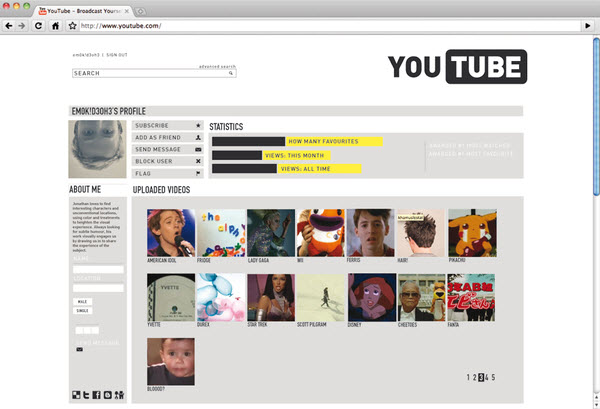The image size is (600, 409).
Task: Open the Disney video thumbnail
Action: 372,297
